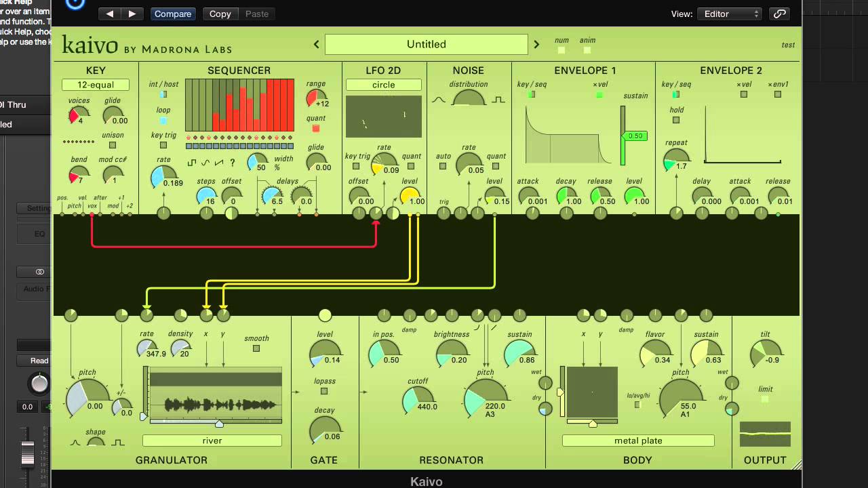Enable the unison checkbox in KEY
This screenshot has height=488, width=868.
pos(113,145)
